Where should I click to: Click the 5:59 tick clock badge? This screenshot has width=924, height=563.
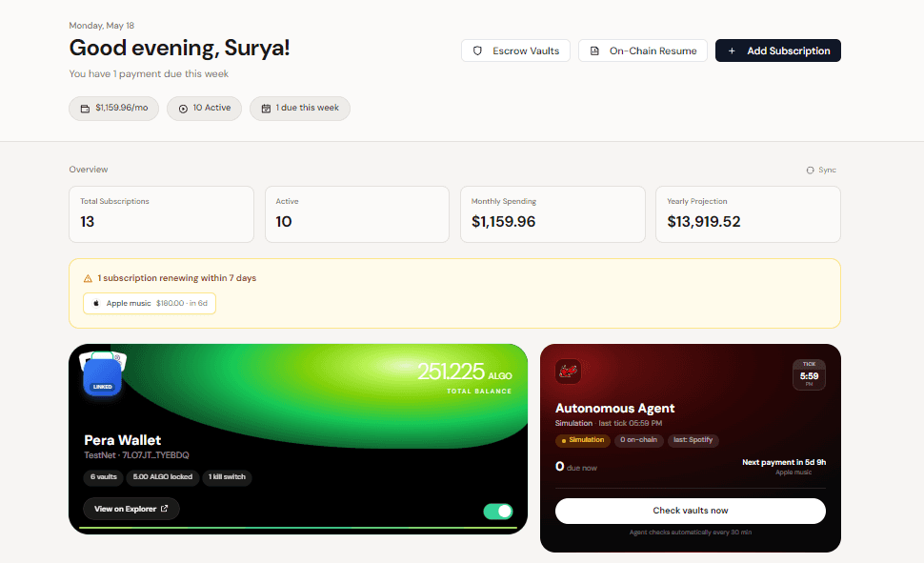809,374
